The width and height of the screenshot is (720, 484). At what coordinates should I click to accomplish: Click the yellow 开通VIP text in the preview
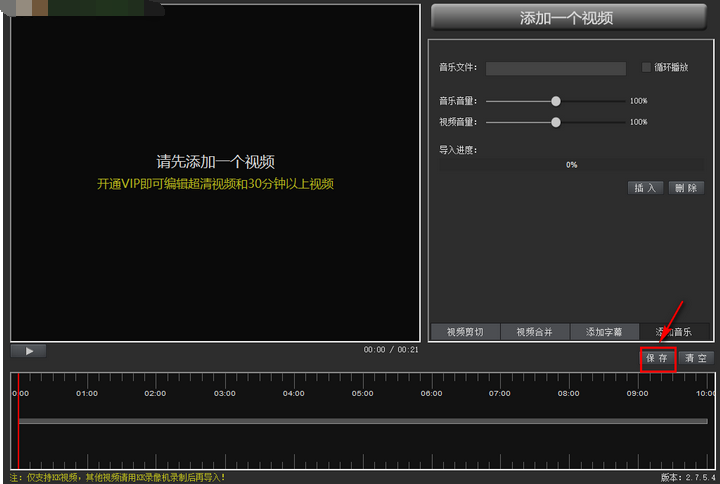[x=215, y=184]
